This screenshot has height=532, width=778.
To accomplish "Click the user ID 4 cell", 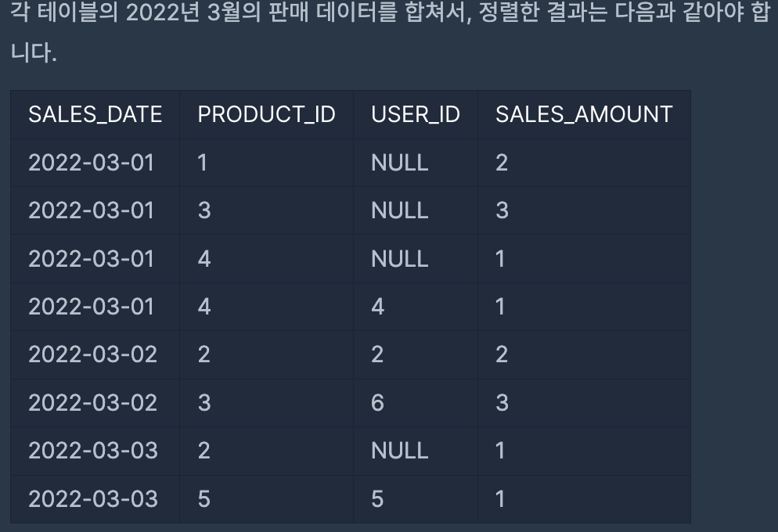I will pyautogui.click(x=377, y=307).
